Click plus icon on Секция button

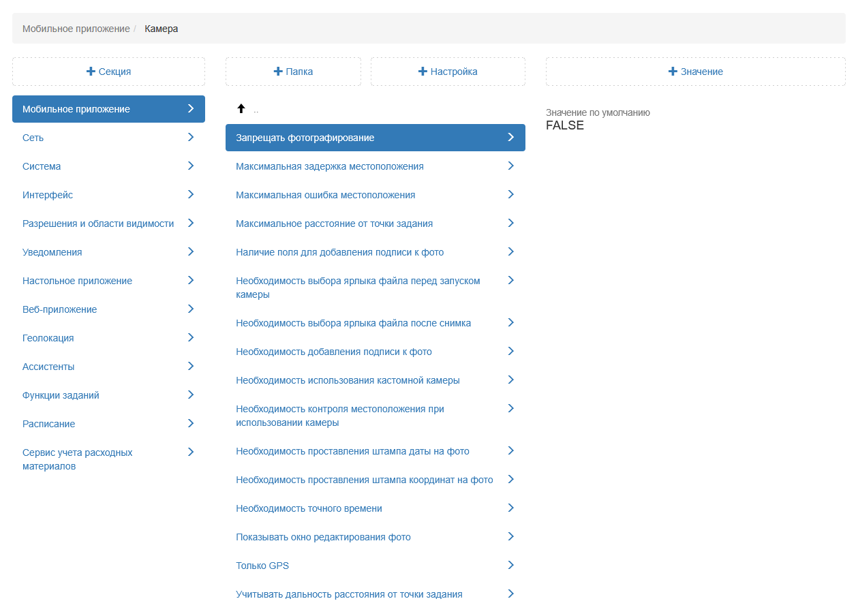(91, 72)
